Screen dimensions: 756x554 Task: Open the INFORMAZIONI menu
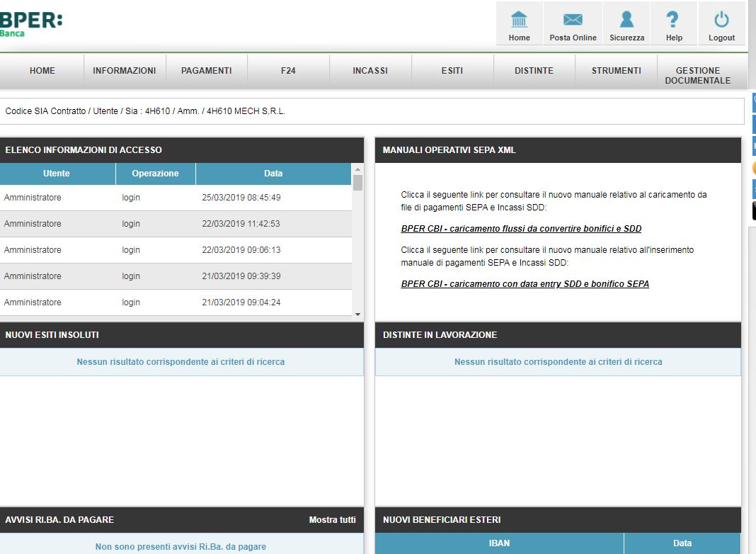pos(125,71)
